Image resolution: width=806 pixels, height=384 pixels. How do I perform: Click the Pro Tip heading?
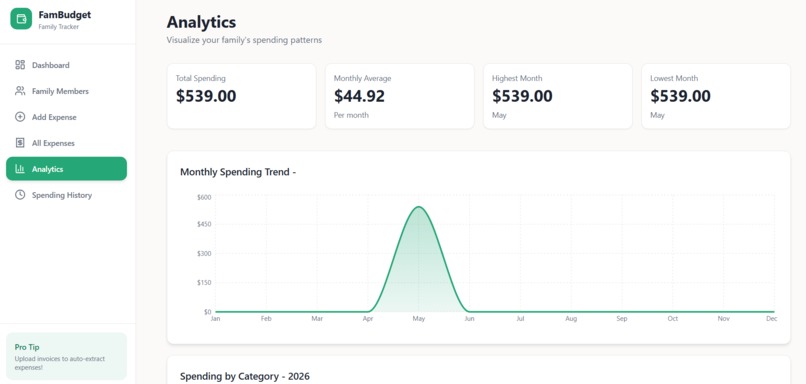(x=27, y=347)
